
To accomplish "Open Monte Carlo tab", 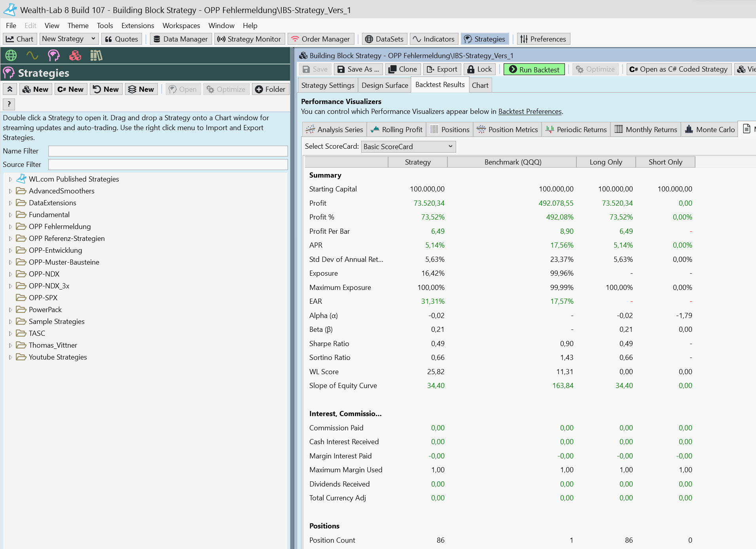I will [x=710, y=129].
